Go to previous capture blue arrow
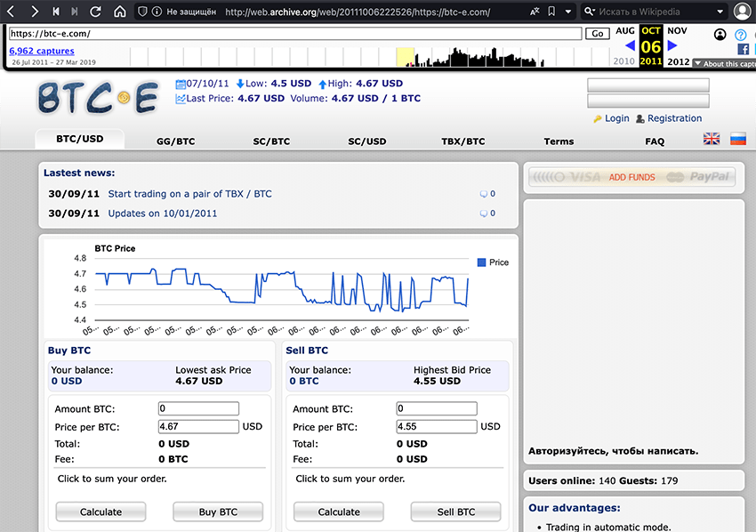Viewport: 756px width, 532px height. coord(631,45)
